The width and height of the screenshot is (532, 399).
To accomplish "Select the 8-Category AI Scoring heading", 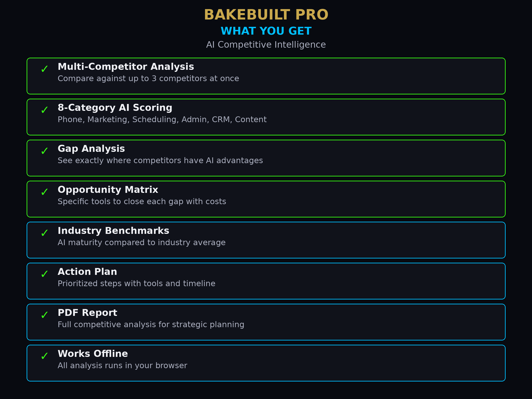I will [115, 108].
